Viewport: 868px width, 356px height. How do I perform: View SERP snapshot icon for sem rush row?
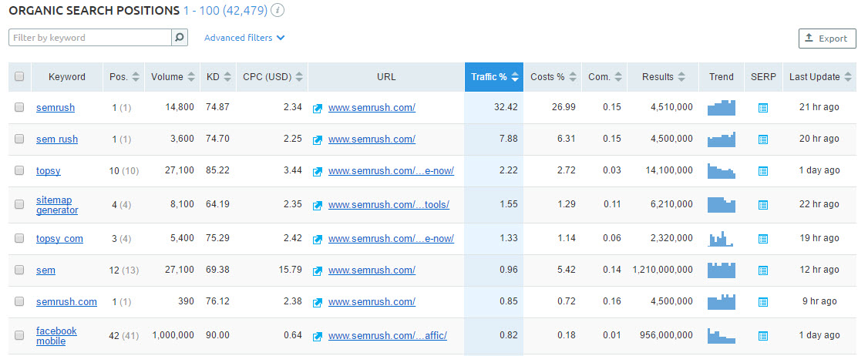coord(763,139)
